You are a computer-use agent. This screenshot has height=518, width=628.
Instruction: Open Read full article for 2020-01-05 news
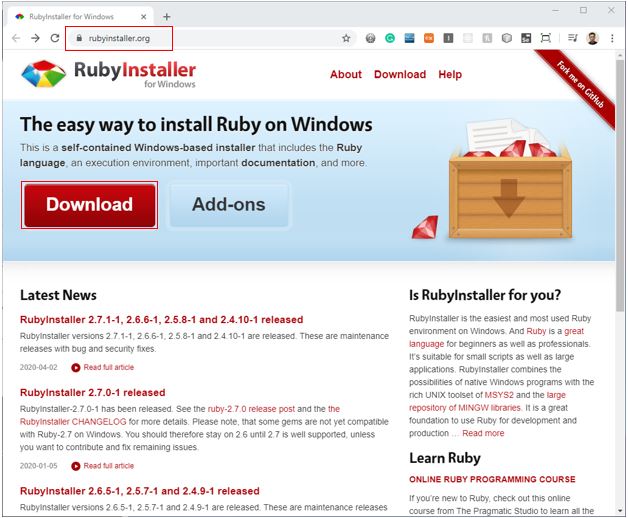109,466
